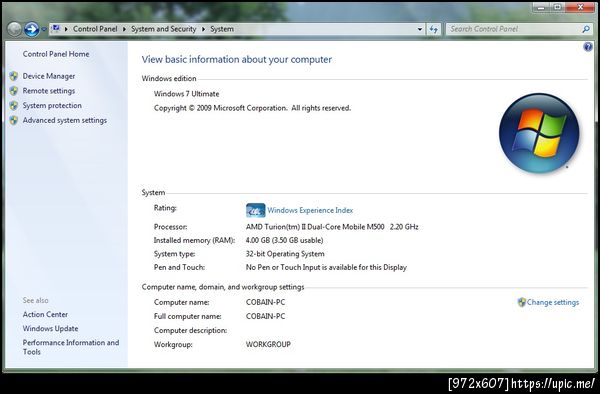Close the System window
The height and width of the screenshot is (394, 600).
[x=580, y=7]
